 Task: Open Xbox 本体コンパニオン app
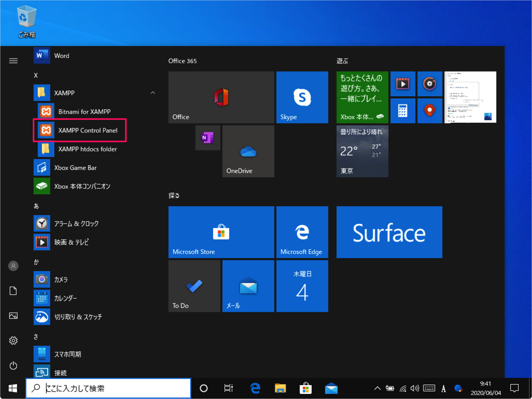point(95,186)
